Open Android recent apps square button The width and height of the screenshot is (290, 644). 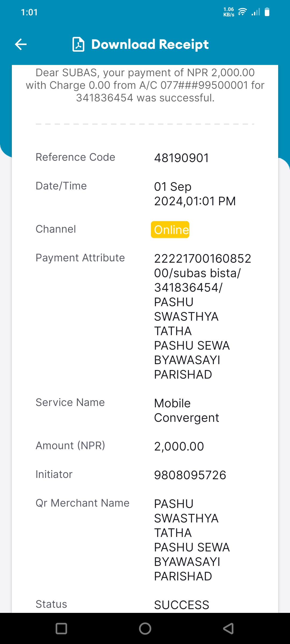pos(61,628)
